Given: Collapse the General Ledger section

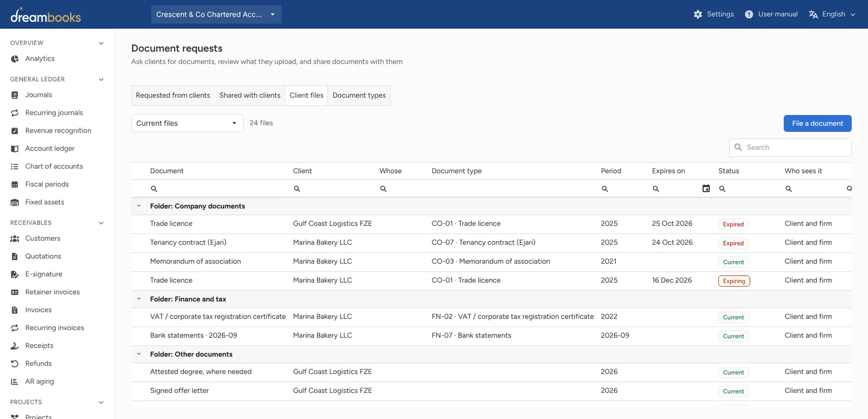Looking at the screenshot, I should [101, 80].
